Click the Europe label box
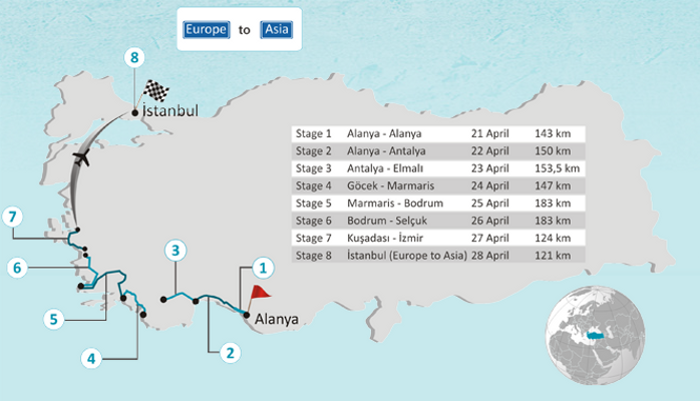 coord(207,30)
